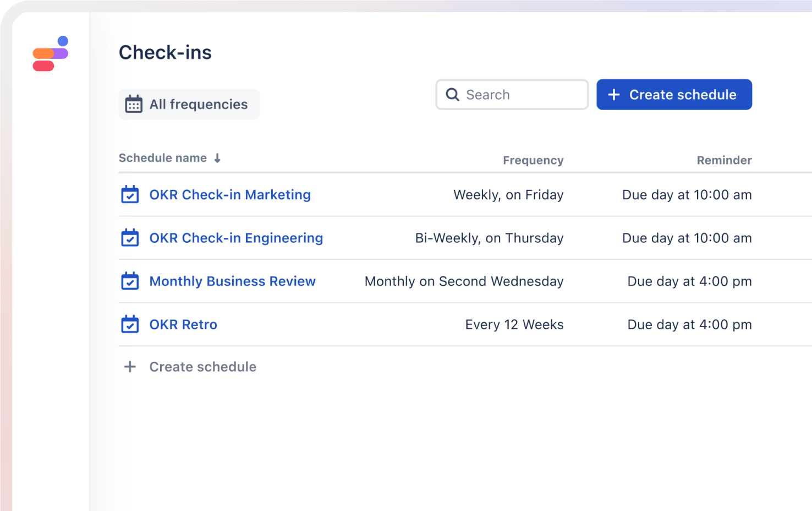Click the magnifying glass search icon
Screen dimensions: 812x511
click(453, 95)
